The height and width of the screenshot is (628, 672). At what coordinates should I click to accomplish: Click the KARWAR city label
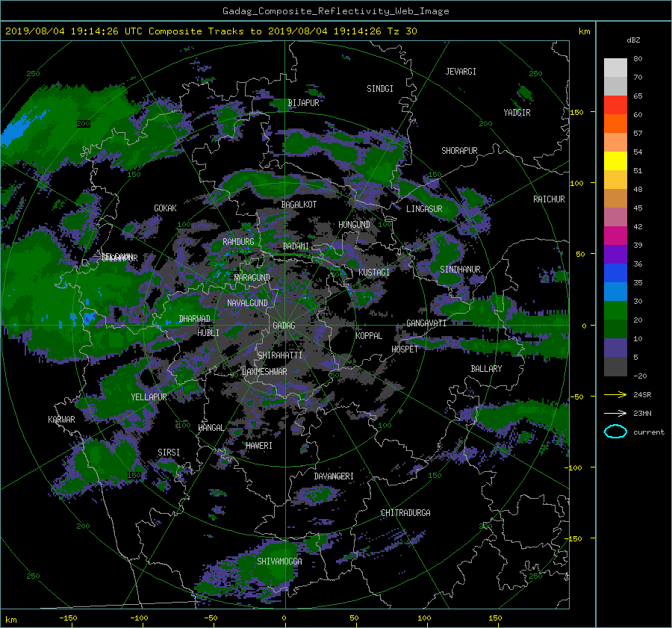point(61,420)
